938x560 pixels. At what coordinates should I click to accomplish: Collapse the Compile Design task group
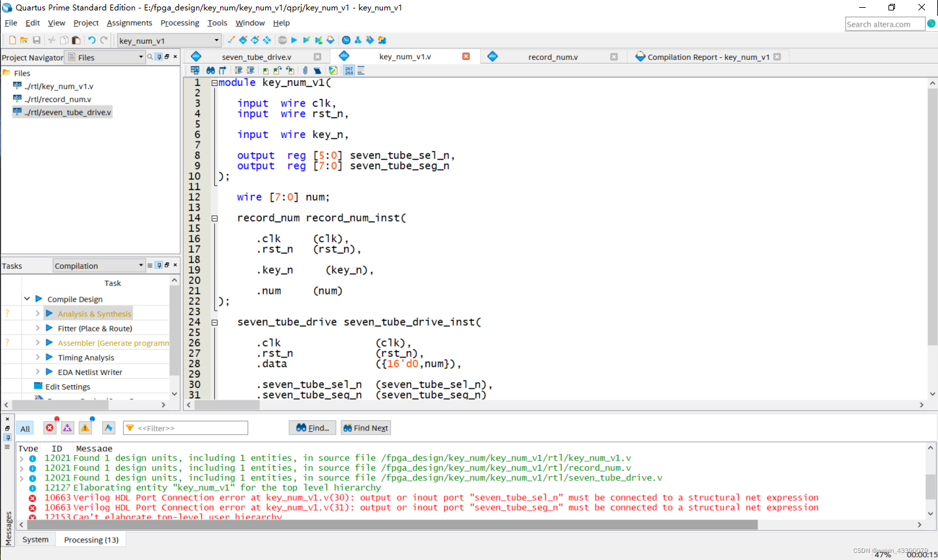pos(27,298)
